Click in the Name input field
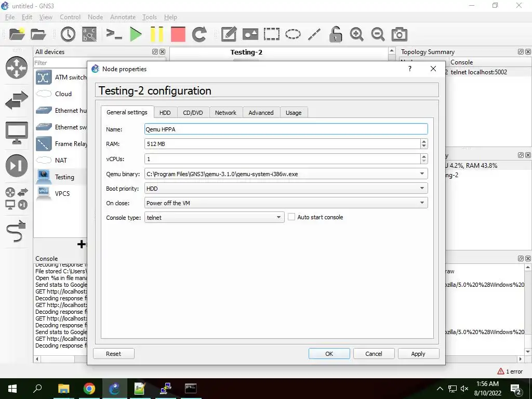 [x=286, y=129]
